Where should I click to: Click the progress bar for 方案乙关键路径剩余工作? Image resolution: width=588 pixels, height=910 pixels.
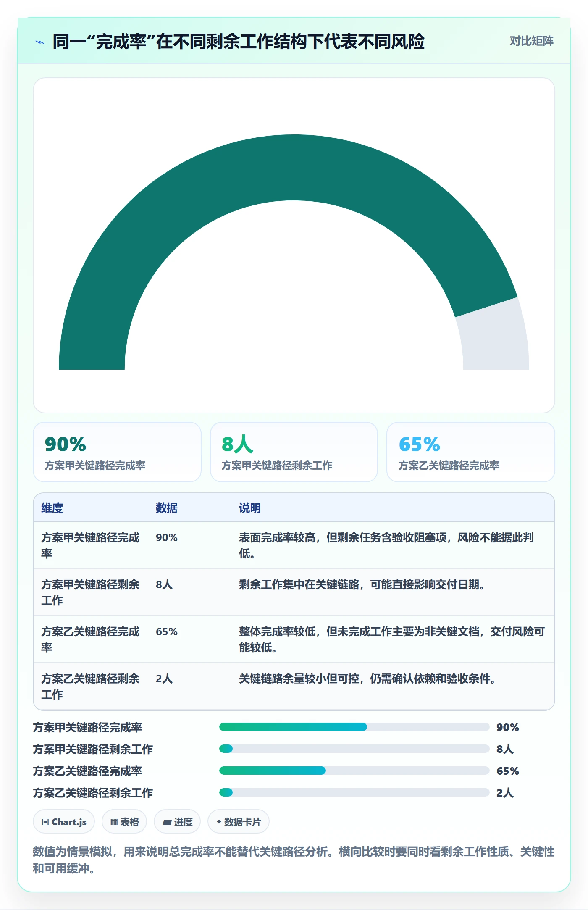354,792
